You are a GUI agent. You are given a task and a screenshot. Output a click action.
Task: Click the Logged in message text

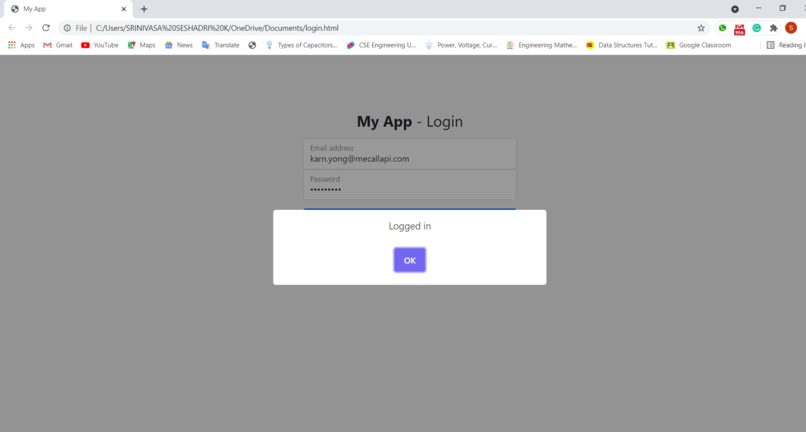click(x=410, y=226)
